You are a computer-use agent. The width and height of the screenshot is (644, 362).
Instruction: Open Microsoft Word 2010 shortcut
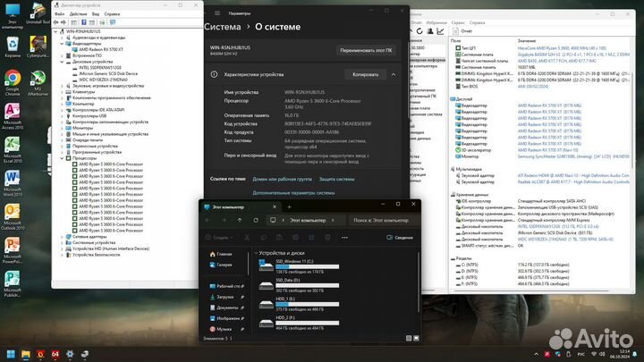[13, 183]
